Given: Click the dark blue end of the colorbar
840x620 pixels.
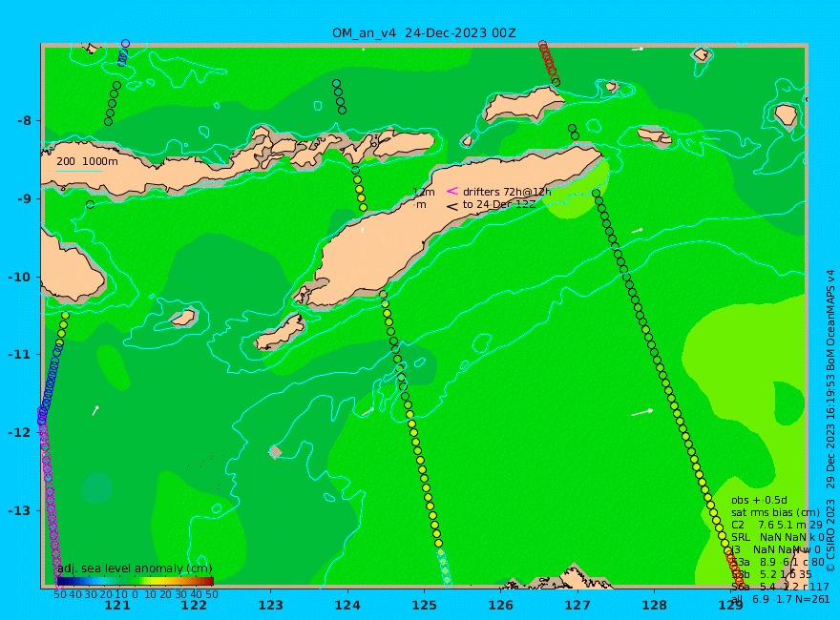Looking at the screenshot, I should click(x=60, y=581).
